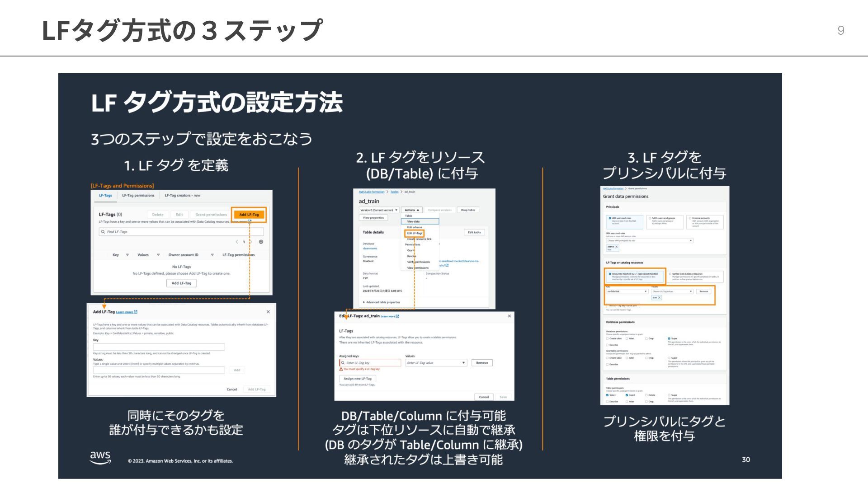Click the search icon in Find LF-Tags field
This screenshot has height=488, width=868.
tap(103, 232)
